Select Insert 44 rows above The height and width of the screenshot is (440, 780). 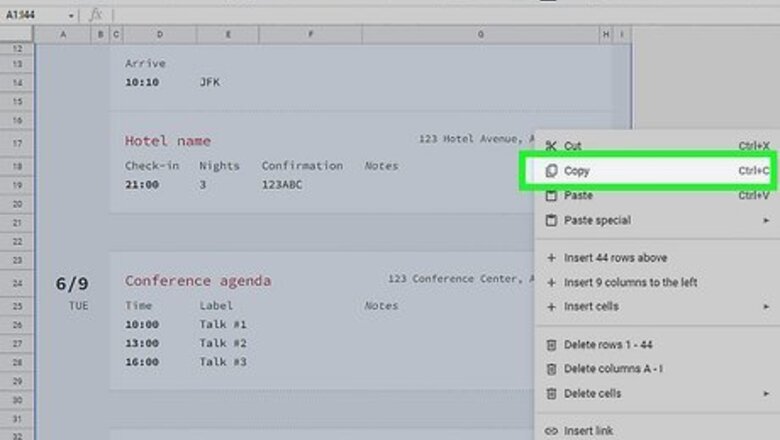coord(615,258)
